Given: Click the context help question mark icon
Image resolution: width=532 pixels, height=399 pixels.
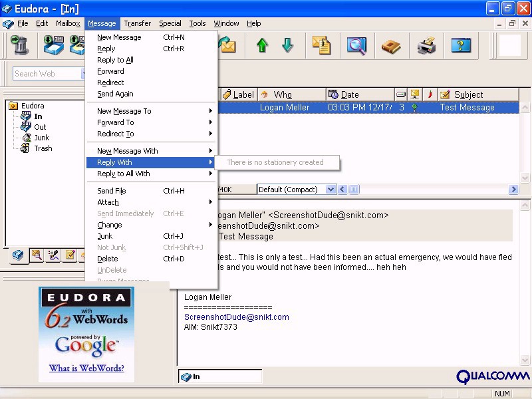Looking at the screenshot, I should 461,45.
